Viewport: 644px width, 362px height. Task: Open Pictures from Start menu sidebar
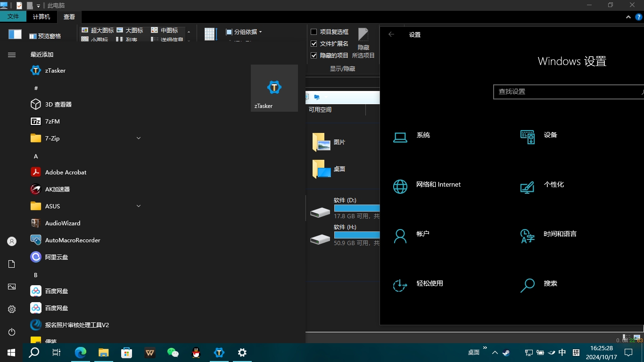coord(12,287)
